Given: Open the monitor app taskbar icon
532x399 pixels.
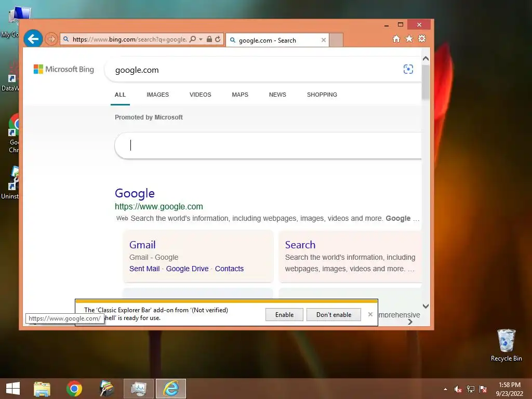Looking at the screenshot, I should click(x=139, y=389).
